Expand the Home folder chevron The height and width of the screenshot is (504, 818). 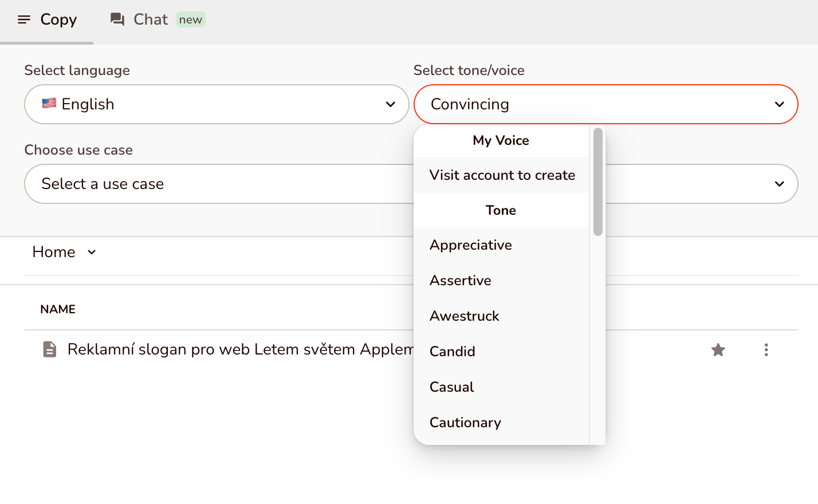click(x=92, y=252)
